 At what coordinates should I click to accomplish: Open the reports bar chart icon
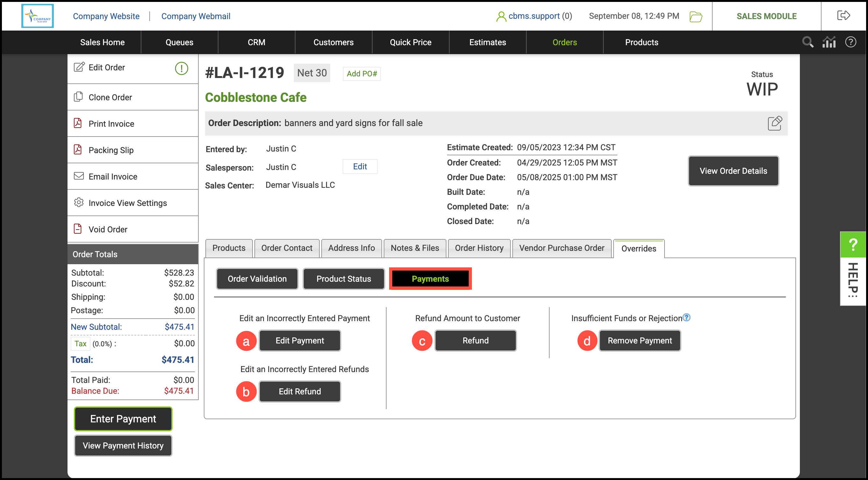[829, 42]
